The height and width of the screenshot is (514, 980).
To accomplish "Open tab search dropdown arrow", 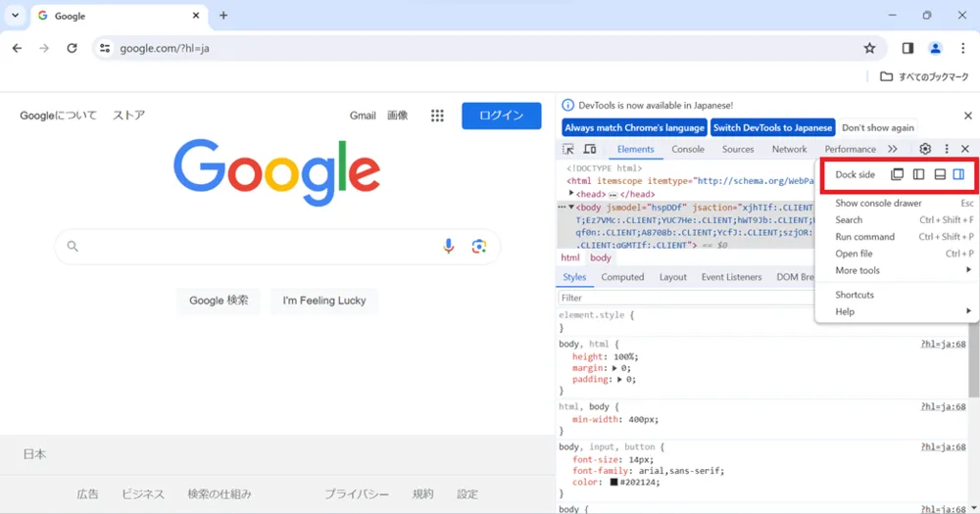I will (x=15, y=16).
